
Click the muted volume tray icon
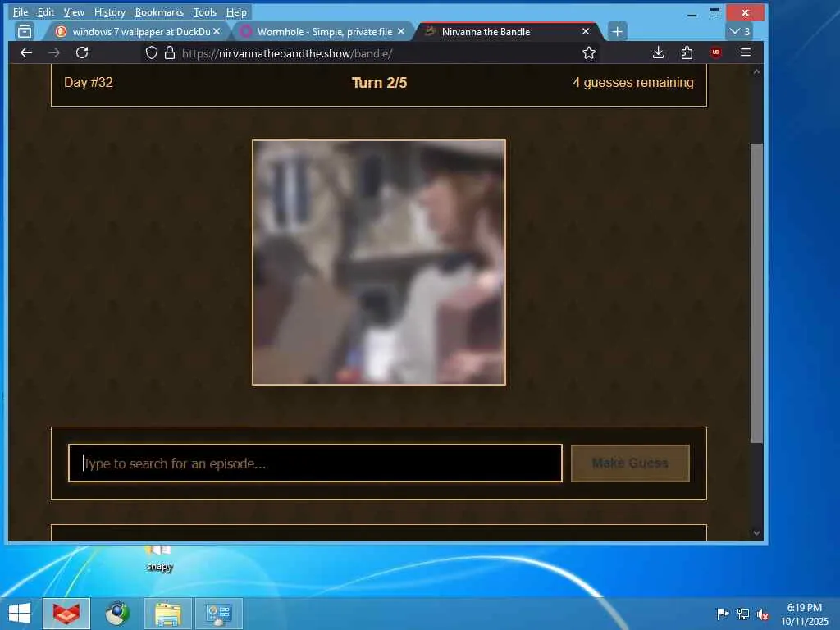(763, 614)
